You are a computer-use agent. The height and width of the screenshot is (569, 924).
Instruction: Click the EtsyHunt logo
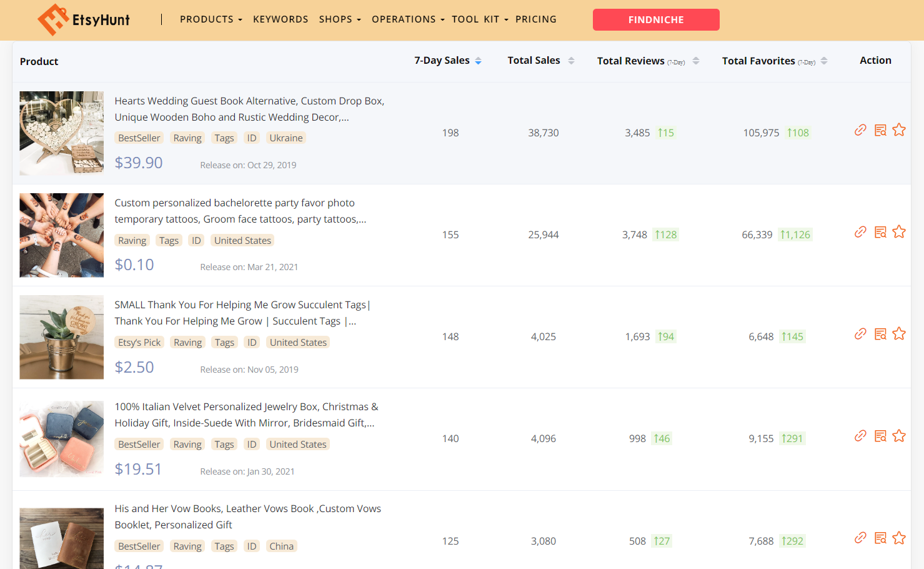(x=84, y=19)
